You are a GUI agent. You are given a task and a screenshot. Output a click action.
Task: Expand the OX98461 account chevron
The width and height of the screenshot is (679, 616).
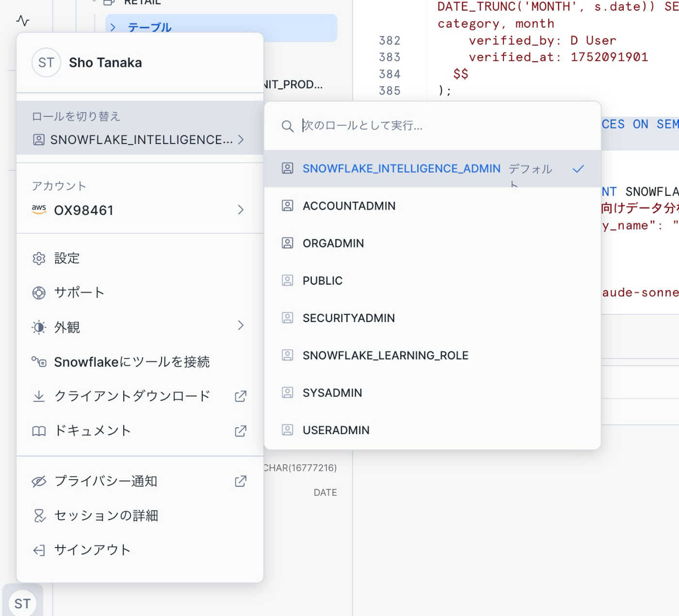[241, 210]
